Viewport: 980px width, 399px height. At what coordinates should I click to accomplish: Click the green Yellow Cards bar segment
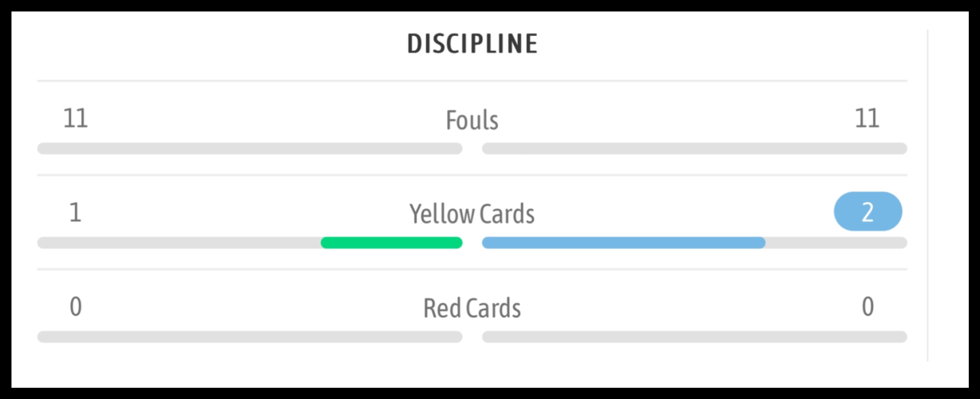click(x=391, y=243)
